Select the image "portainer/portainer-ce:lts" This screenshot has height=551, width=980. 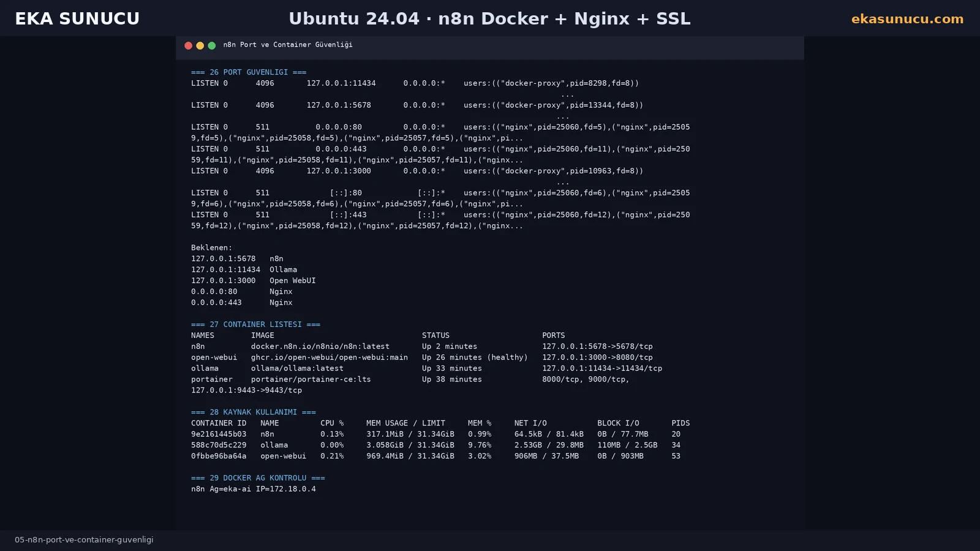point(311,380)
